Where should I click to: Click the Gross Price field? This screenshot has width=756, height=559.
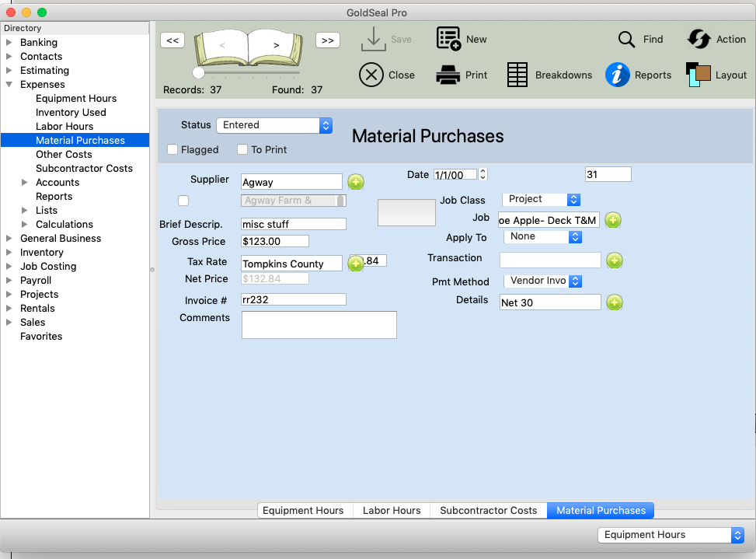pos(275,241)
